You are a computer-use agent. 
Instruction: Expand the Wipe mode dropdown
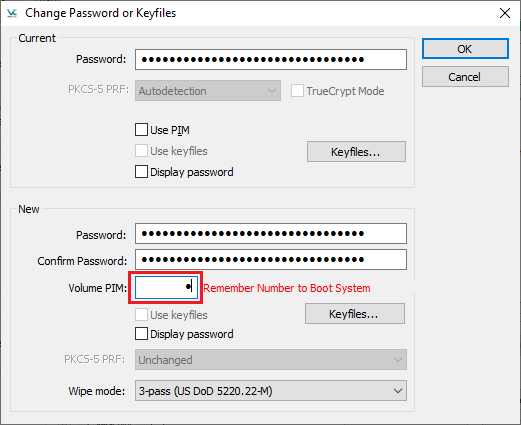tap(271, 391)
